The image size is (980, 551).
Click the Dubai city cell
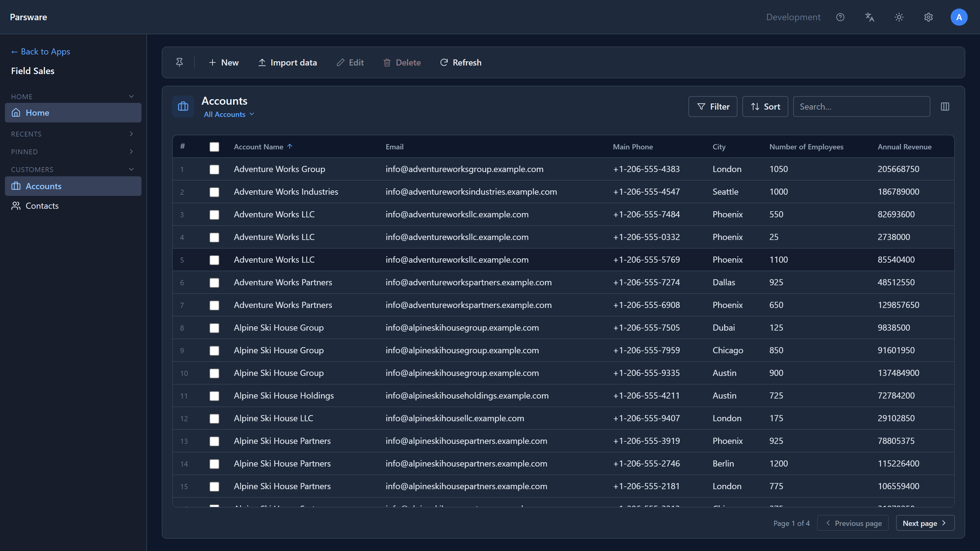click(724, 328)
